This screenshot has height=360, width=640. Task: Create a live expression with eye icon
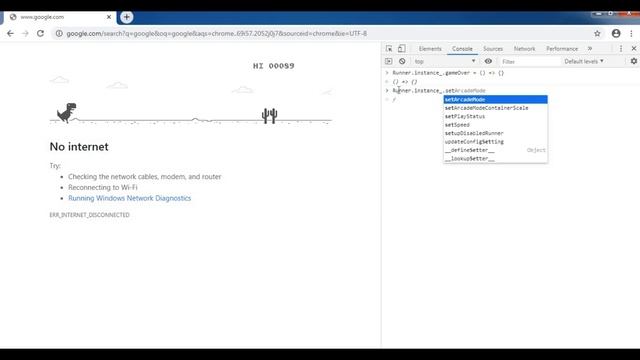[488, 61]
